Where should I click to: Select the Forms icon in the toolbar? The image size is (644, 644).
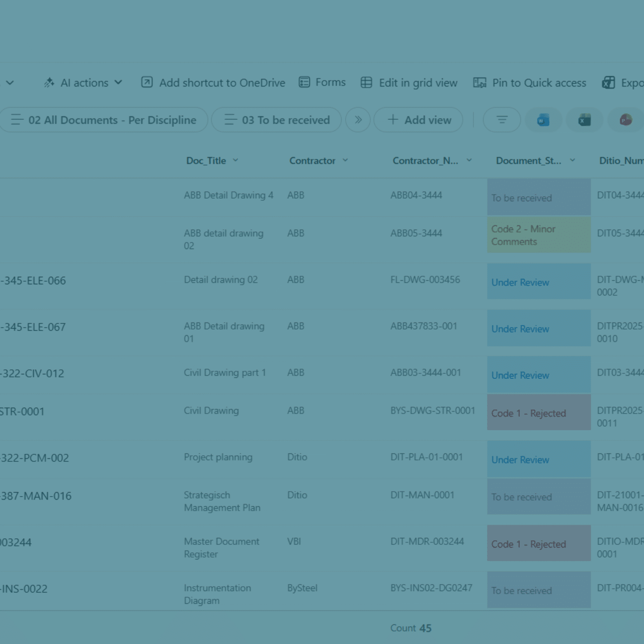304,82
